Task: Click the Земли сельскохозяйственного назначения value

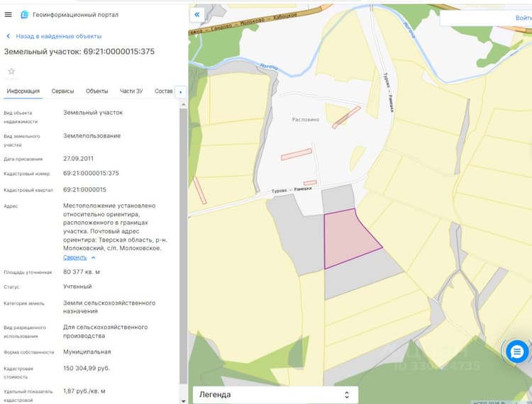Action: coord(109,307)
